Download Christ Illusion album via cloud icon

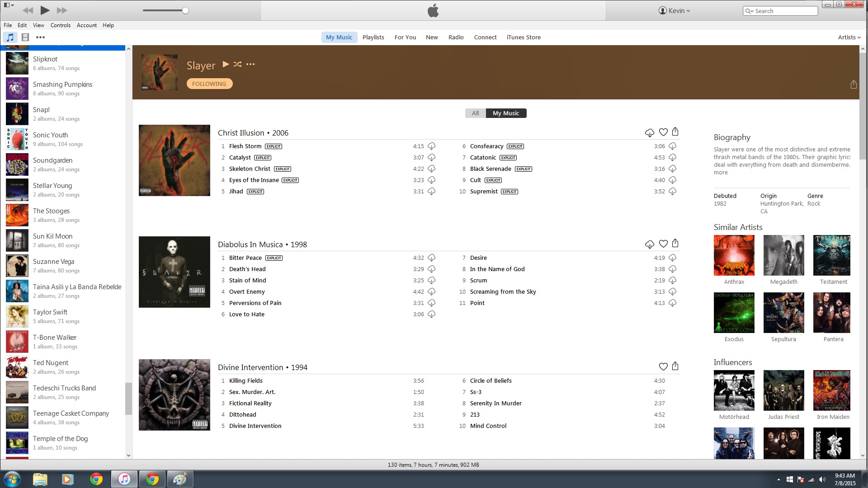[649, 132]
